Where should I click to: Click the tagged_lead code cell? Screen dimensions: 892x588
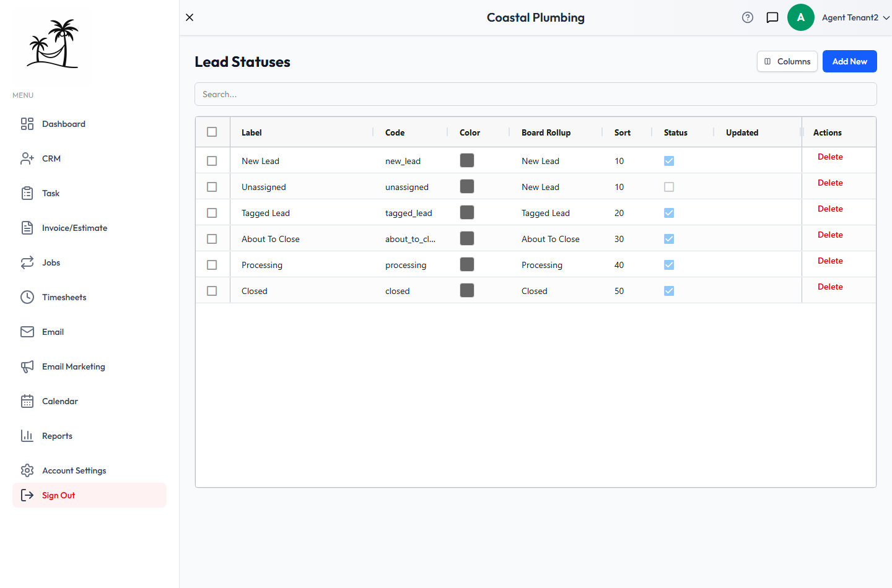click(409, 213)
